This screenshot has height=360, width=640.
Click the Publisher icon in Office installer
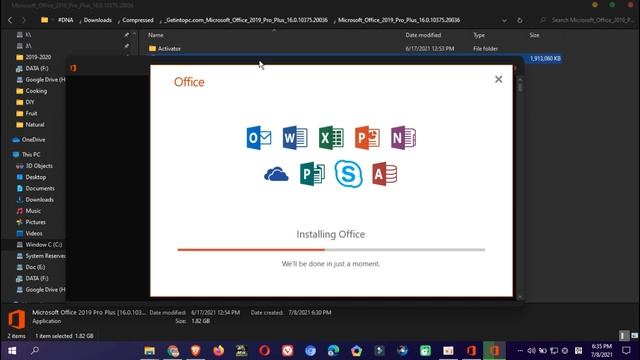tap(312, 174)
